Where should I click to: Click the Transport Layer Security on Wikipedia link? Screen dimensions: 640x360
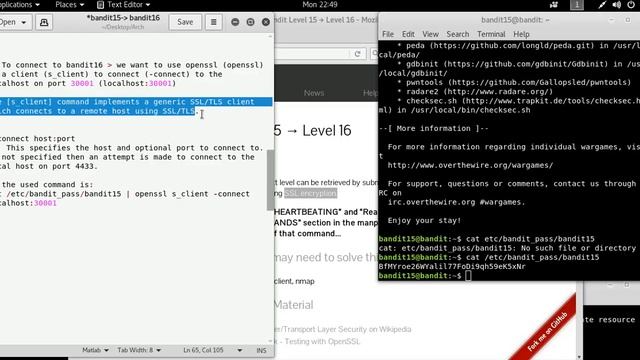(x=343, y=329)
